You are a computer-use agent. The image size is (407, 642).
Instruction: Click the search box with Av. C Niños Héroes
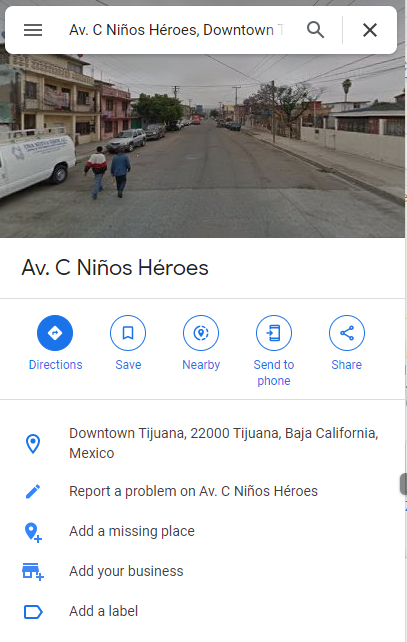pyautogui.click(x=176, y=30)
